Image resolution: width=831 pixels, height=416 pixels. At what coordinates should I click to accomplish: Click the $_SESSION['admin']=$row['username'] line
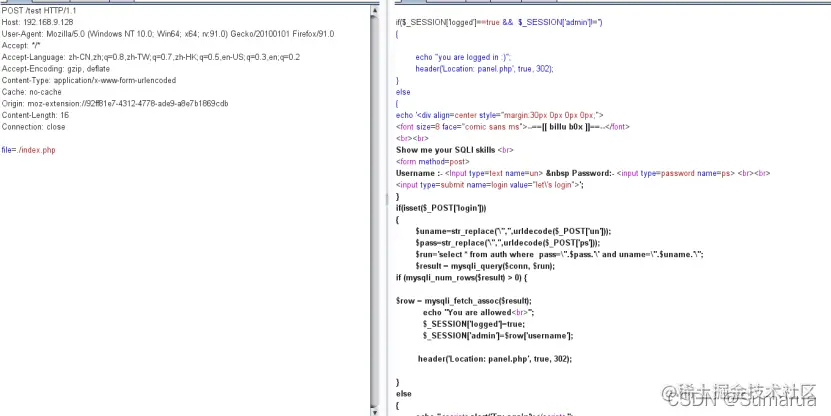coord(498,336)
